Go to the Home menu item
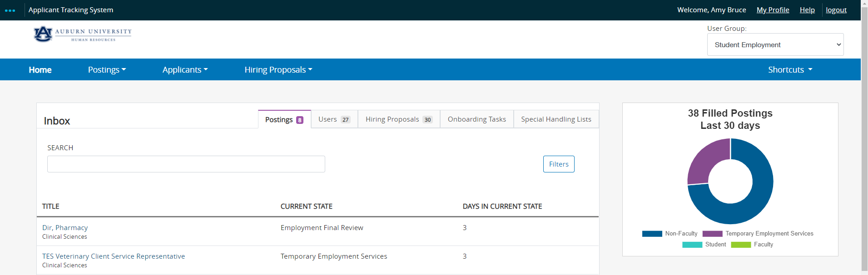Screen dimensions: 868x275 click(40, 69)
